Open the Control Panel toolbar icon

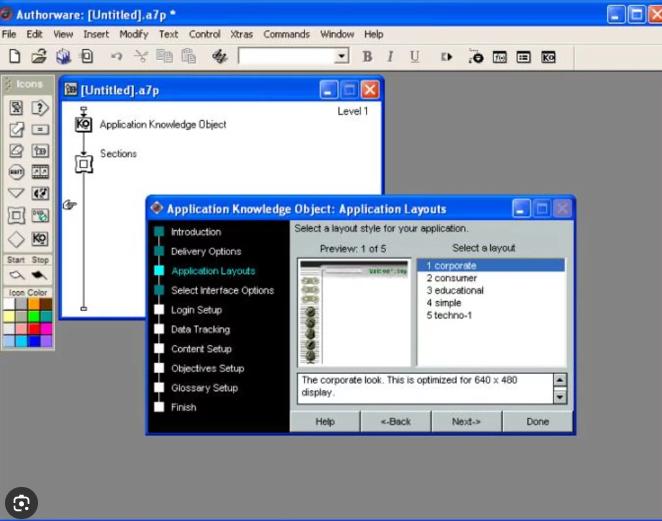(475, 57)
